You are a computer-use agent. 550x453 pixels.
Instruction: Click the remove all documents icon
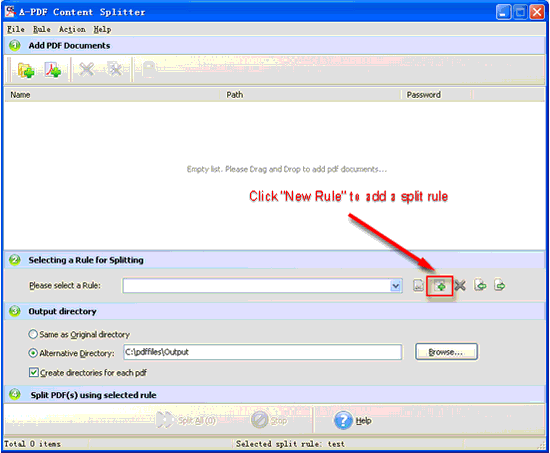[x=115, y=69]
